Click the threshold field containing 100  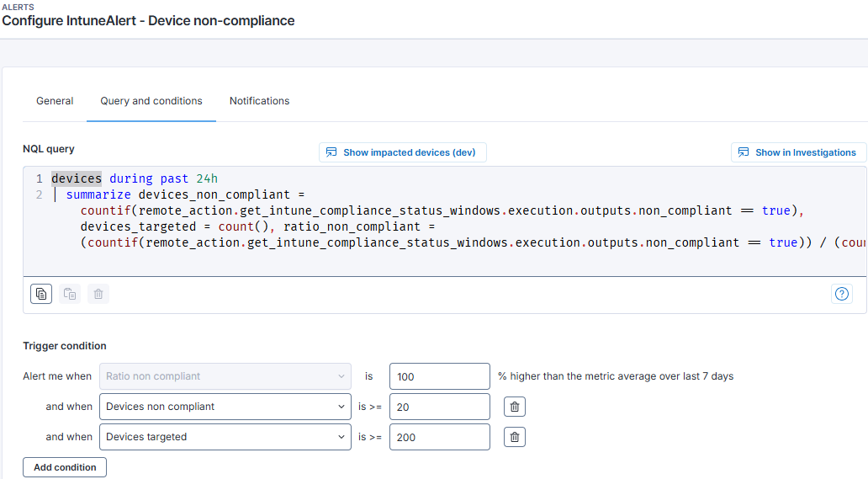coord(439,376)
